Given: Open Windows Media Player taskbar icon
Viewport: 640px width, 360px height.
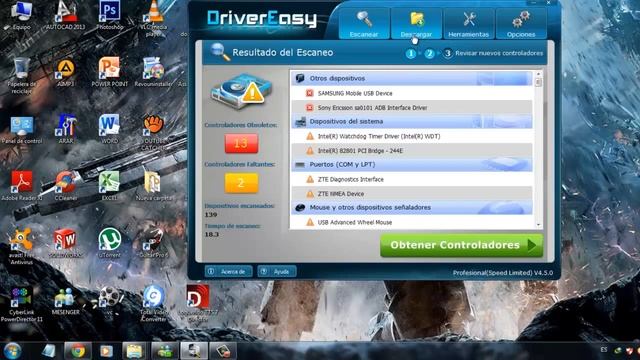Looking at the screenshot, I should coord(106,351).
